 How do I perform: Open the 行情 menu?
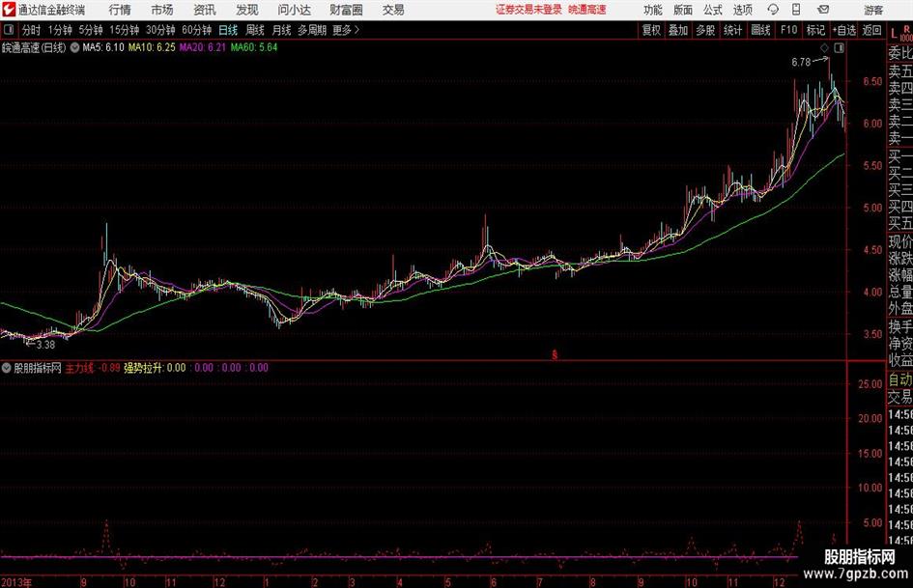click(120, 10)
